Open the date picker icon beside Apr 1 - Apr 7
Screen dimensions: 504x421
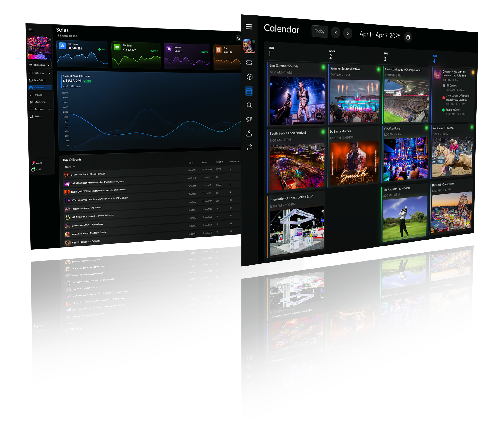[408, 37]
